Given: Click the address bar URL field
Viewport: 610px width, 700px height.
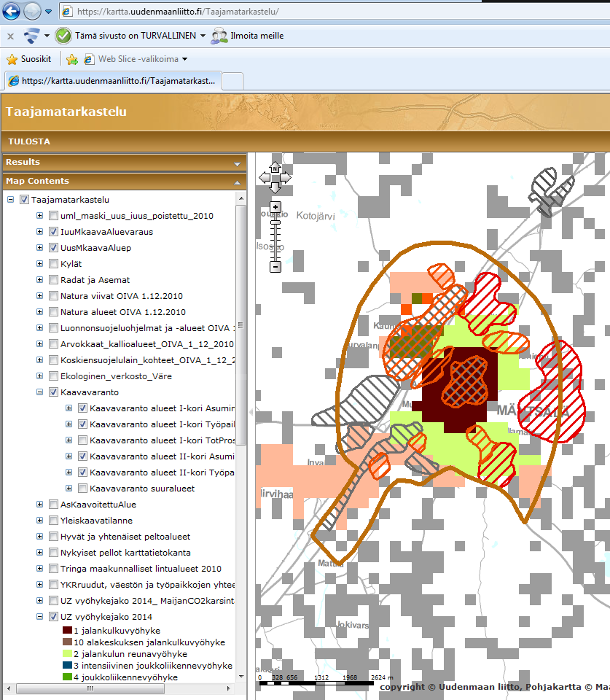Looking at the screenshot, I should click(x=335, y=12).
